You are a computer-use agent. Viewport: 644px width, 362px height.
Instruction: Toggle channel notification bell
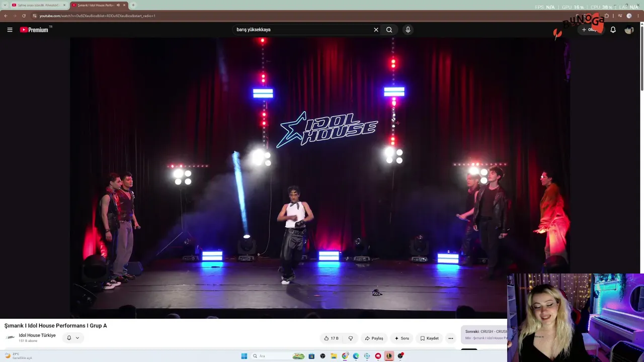coord(69,338)
